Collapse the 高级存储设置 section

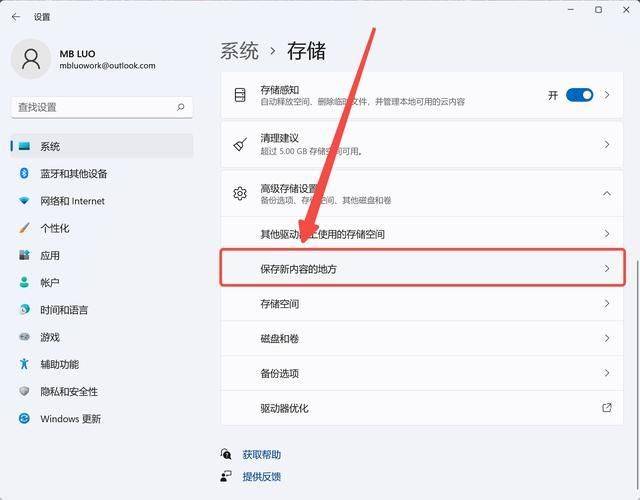(x=607, y=193)
